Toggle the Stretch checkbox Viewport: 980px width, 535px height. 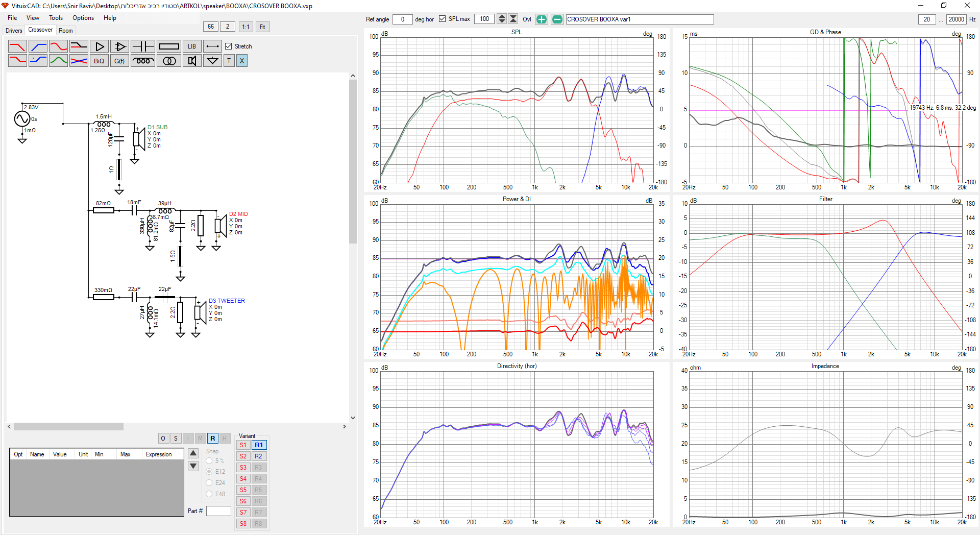click(229, 46)
